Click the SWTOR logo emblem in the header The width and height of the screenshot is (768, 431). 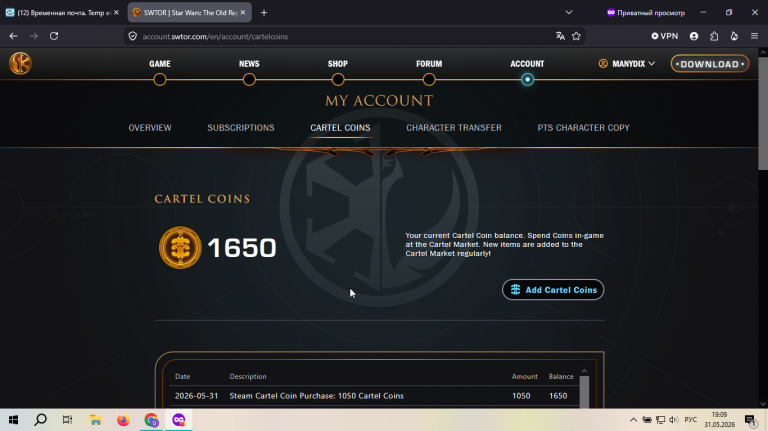(x=20, y=64)
